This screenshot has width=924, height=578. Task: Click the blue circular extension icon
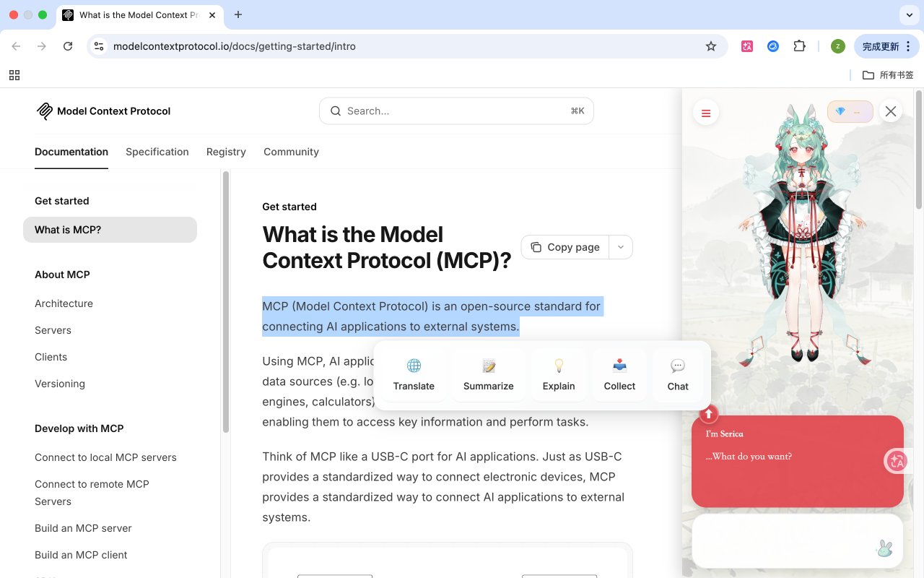(773, 46)
